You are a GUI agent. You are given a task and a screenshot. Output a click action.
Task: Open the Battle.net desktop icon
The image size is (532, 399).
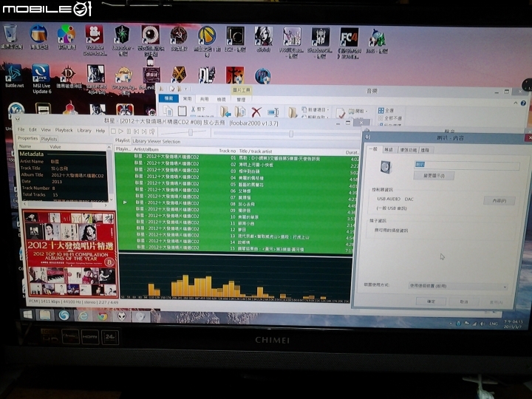(14, 75)
